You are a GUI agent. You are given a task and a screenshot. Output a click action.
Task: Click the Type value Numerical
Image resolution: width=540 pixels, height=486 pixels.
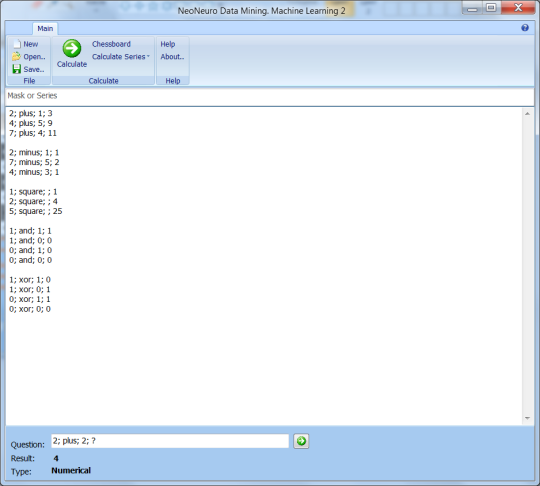[71, 471]
